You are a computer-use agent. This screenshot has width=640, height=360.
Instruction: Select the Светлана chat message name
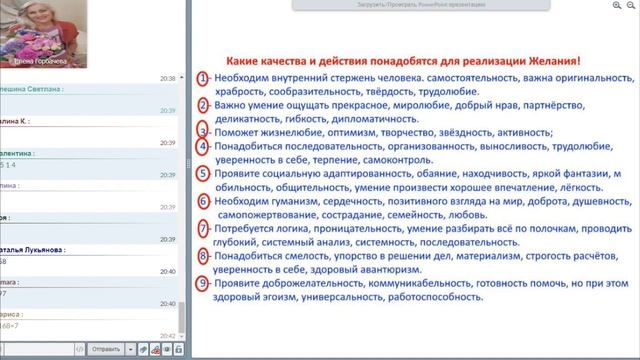pos(31,89)
